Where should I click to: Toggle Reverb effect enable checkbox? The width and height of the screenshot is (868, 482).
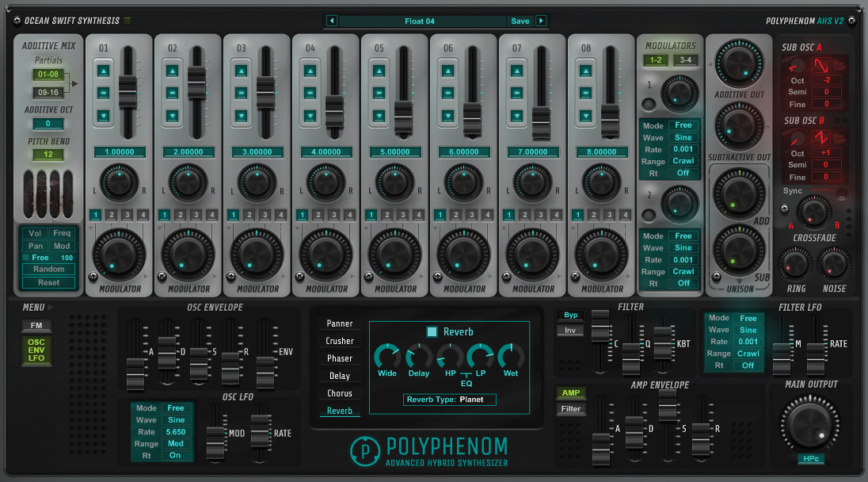pyautogui.click(x=432, y=332)
